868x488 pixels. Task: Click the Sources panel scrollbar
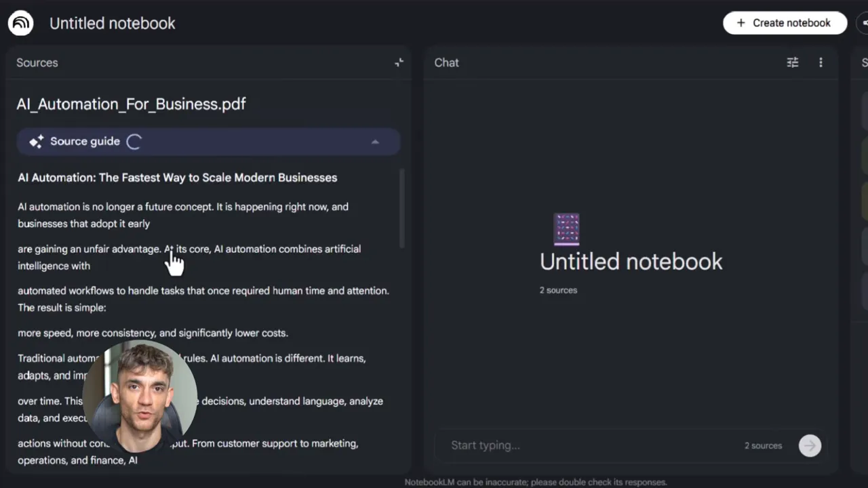coord(401,208)
